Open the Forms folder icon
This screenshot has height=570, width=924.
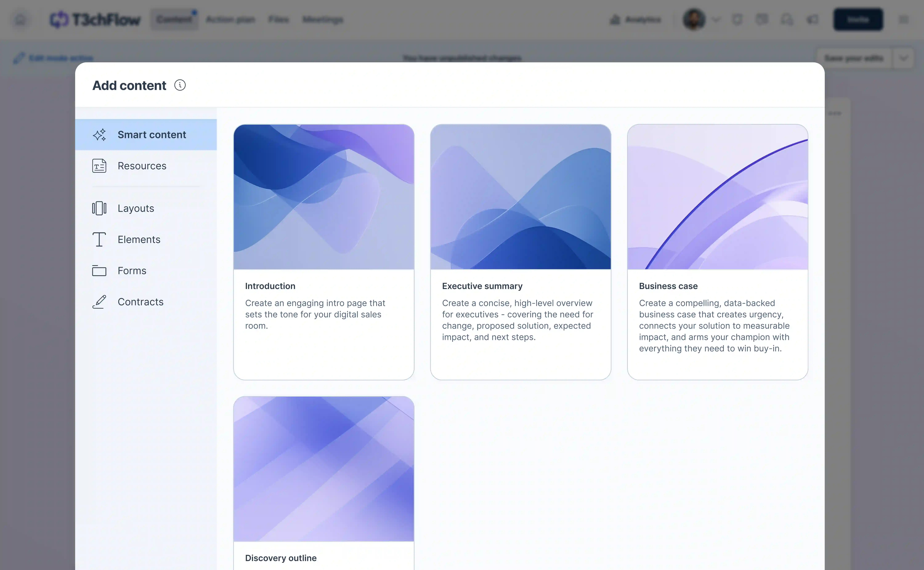99,271
